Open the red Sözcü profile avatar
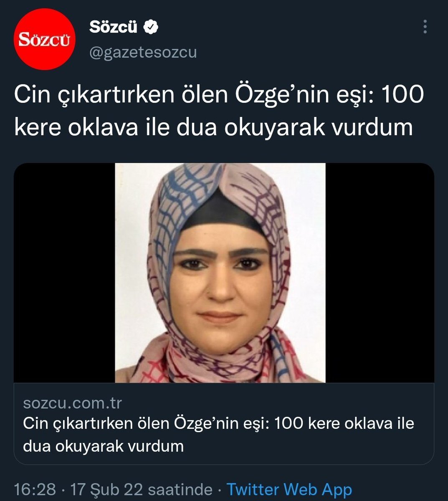 click(45, 39)
